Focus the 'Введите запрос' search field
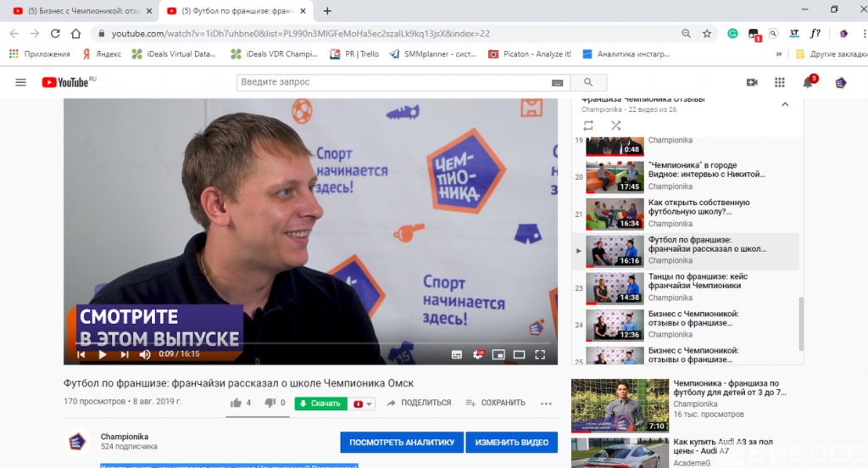The width and height of the screenshot is (868, 468). tap(394, 82)
